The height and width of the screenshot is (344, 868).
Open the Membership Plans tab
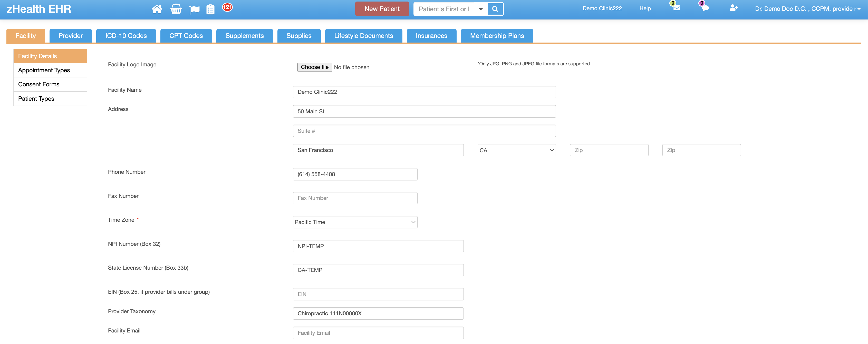click(497, 36)
